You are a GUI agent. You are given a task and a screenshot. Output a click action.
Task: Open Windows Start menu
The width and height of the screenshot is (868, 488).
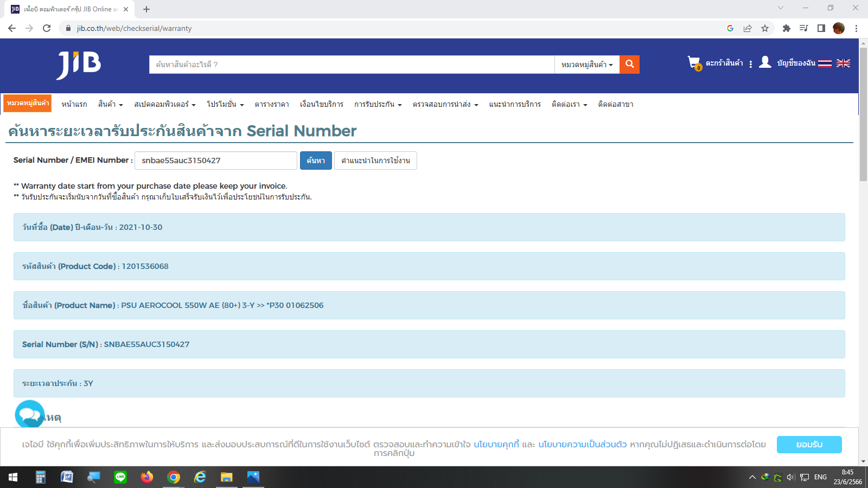click(x=13, y=477)
